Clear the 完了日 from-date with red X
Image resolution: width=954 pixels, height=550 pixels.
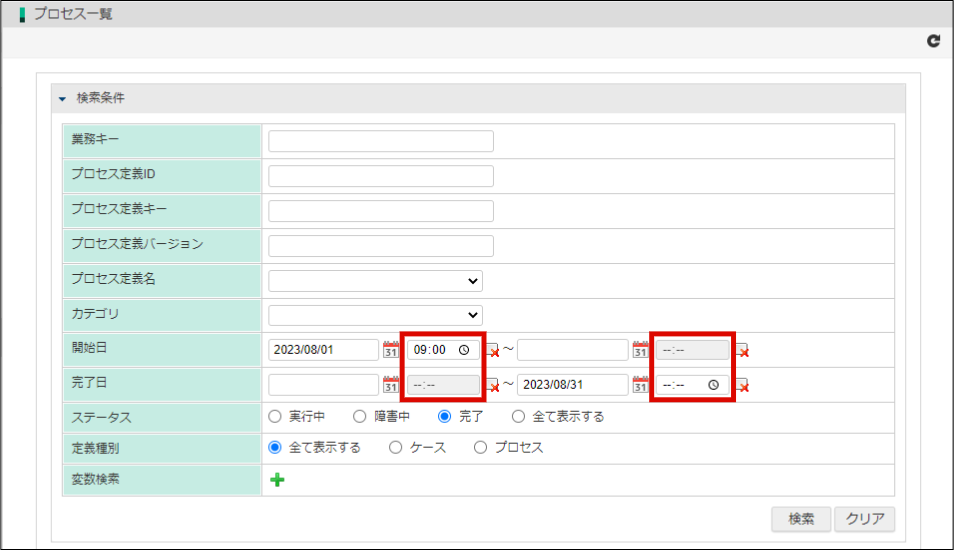tap(493, 386)
